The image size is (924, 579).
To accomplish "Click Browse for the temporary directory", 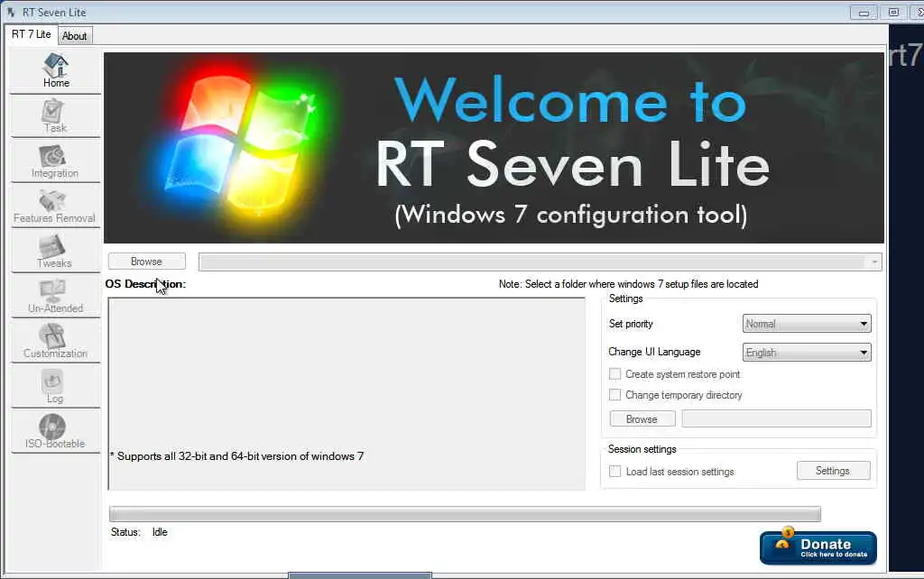I will coord(642,418).
